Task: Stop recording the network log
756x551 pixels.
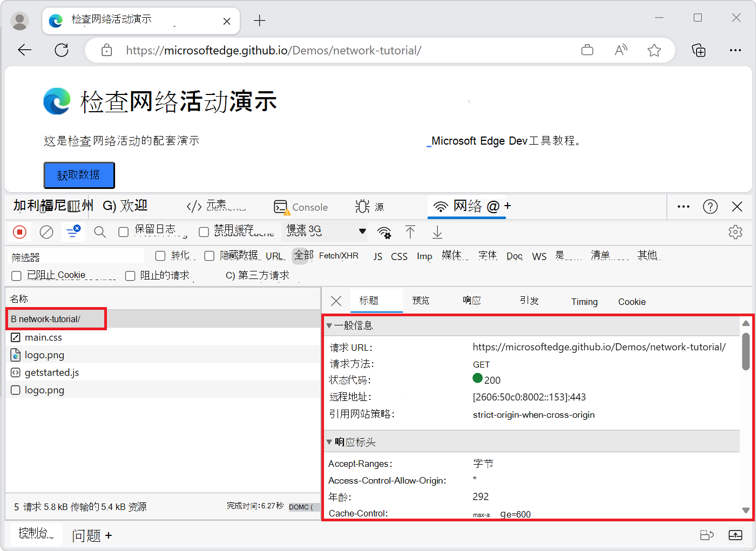Action: point(20,232)
